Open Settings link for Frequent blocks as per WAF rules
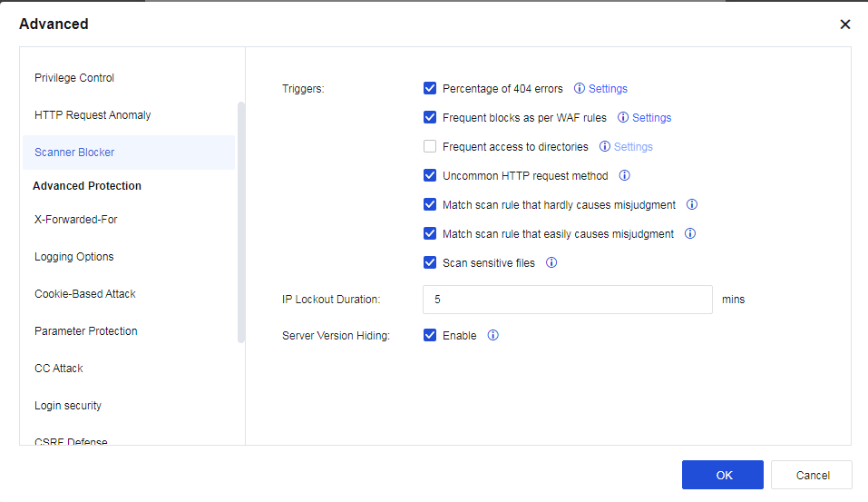This screenshot has width=868, height=502. click(651, 118)
